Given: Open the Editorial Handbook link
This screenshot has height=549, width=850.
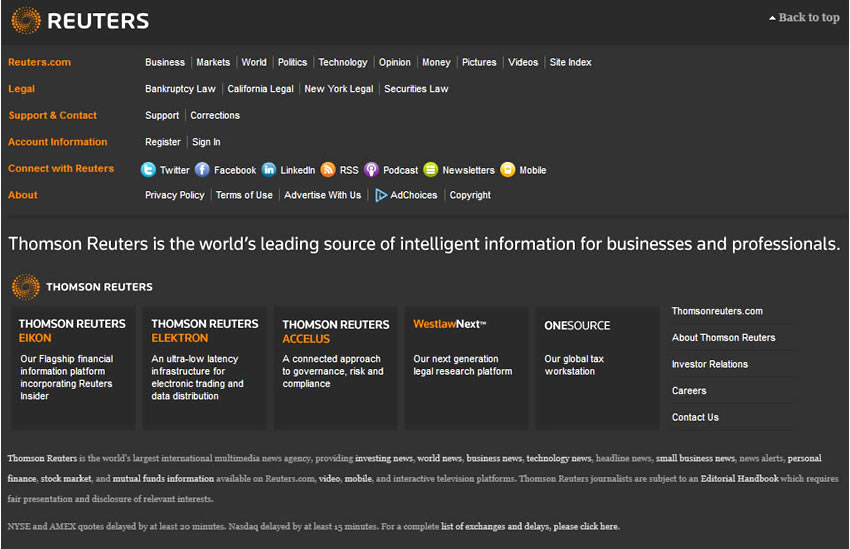Looking at the screenshot, I should 739,479.
